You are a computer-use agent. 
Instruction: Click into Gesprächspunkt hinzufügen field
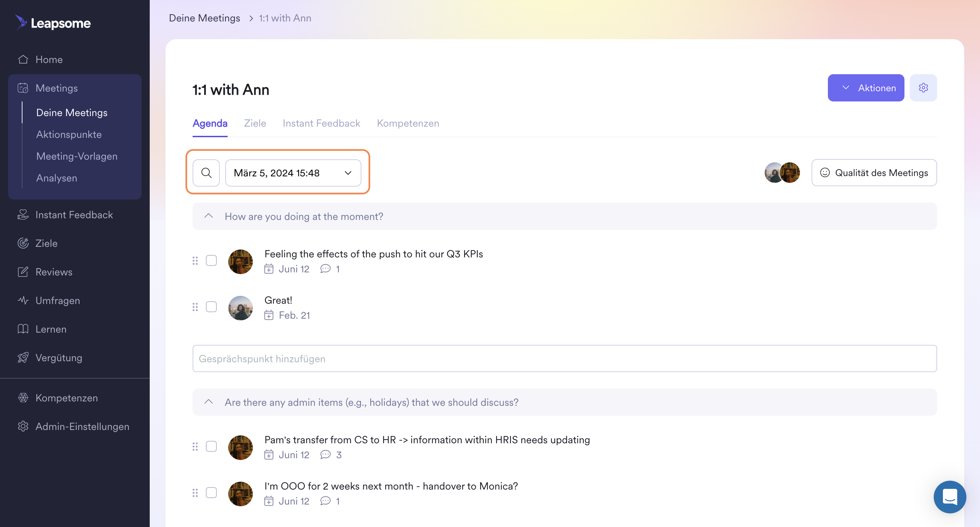pos(565,358)
